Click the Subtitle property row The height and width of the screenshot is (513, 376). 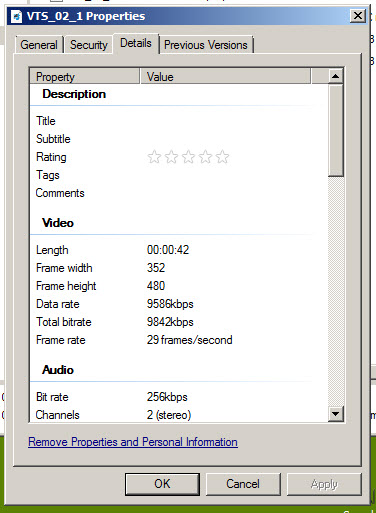click(x=179, y=139)
